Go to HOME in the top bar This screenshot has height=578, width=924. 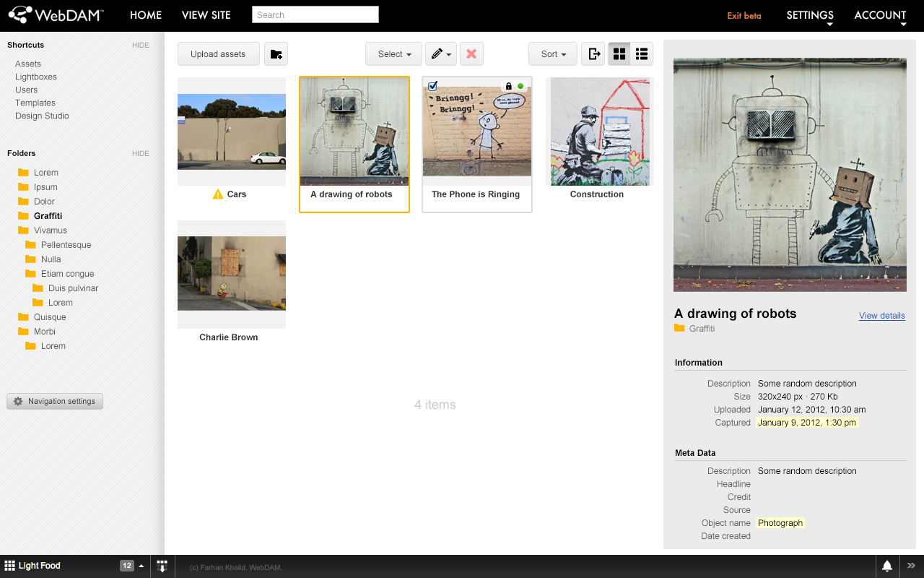click(x=146, y=15)
